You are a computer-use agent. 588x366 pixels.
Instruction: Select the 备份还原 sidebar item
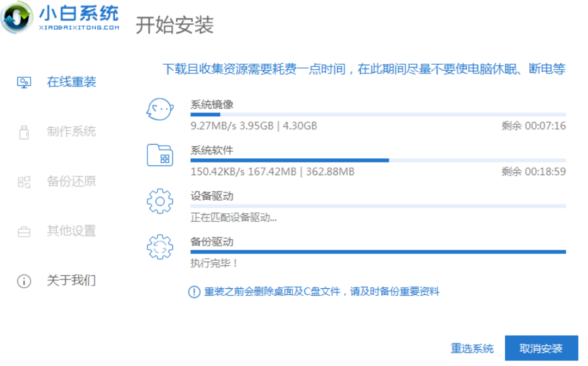click(71, 182)
